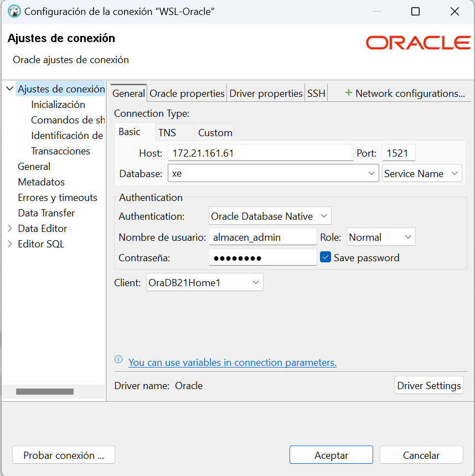This screenshot has width=475, height=476.
Task: Open the Driver properties tab
Action: pos(266,93)
